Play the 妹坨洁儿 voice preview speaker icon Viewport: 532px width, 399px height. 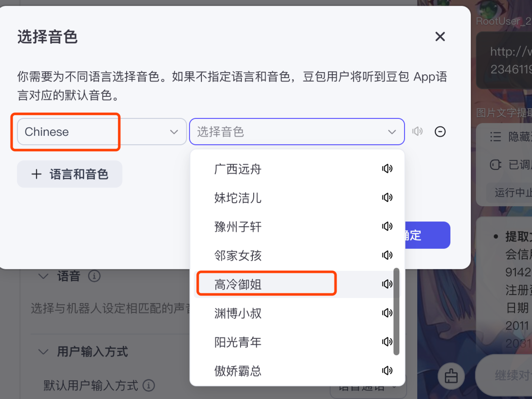point(387,197)
